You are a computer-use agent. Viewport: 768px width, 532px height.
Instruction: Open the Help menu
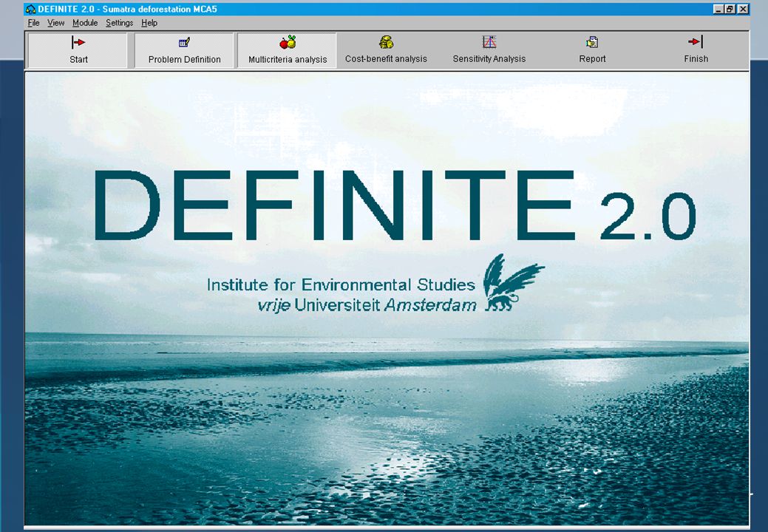149,23
